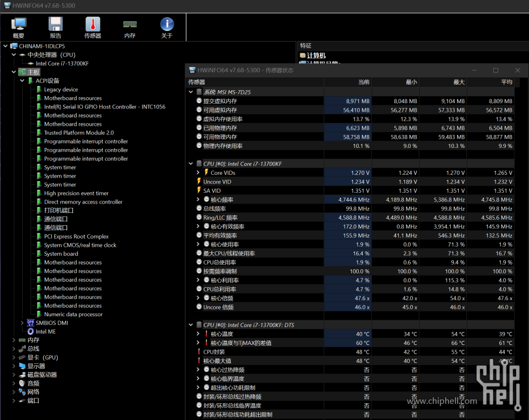Click the Uncore 倍频 sensor row
This screenshot has height=420, width=529.
(351, 307)
